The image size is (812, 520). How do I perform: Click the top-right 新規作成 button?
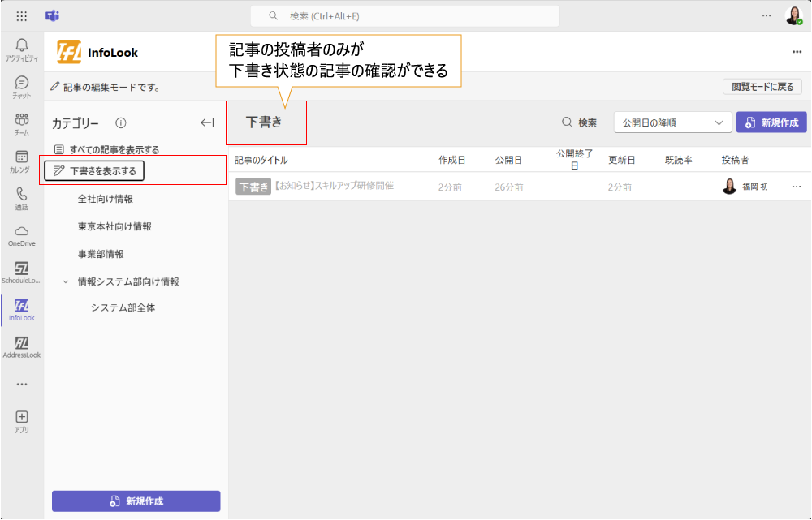click(x=771, y=122)
